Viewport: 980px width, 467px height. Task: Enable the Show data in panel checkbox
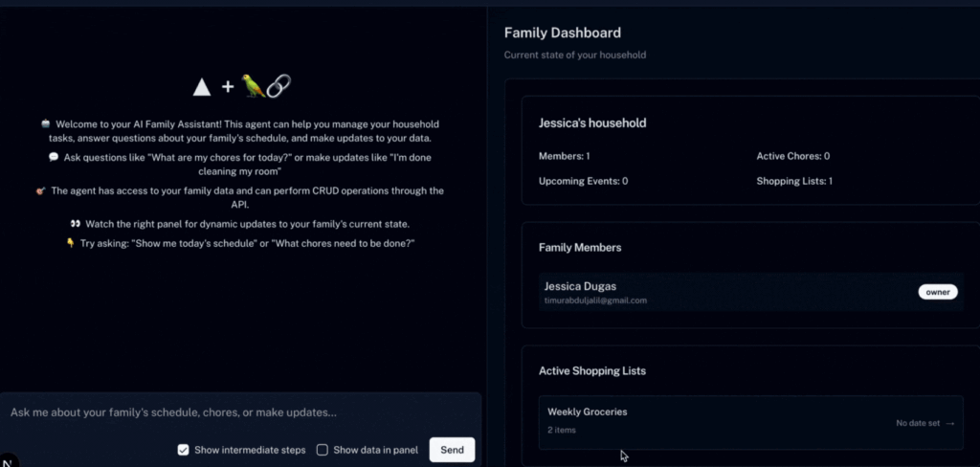(x=323, y=450)
